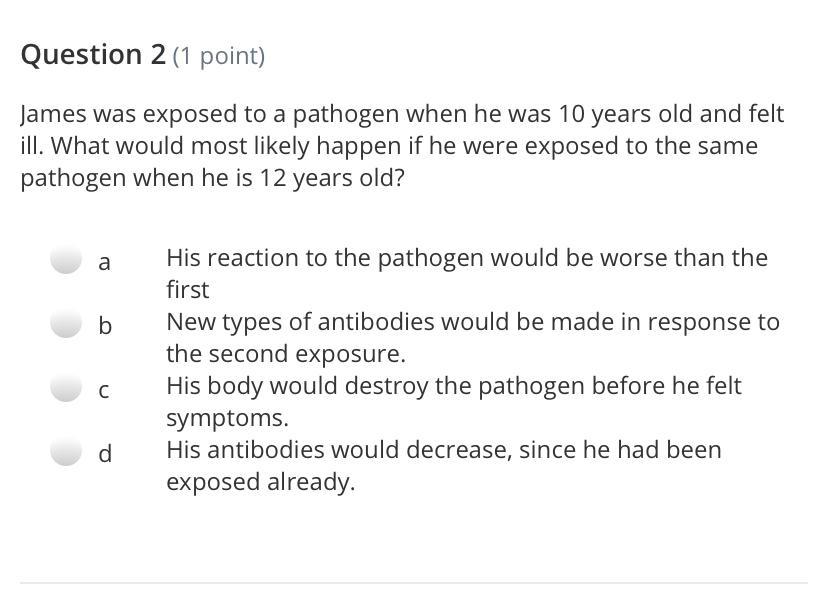The image size is (828, 596).
Task: Select radio button for answer b
Action: click(x=66, y=323)
